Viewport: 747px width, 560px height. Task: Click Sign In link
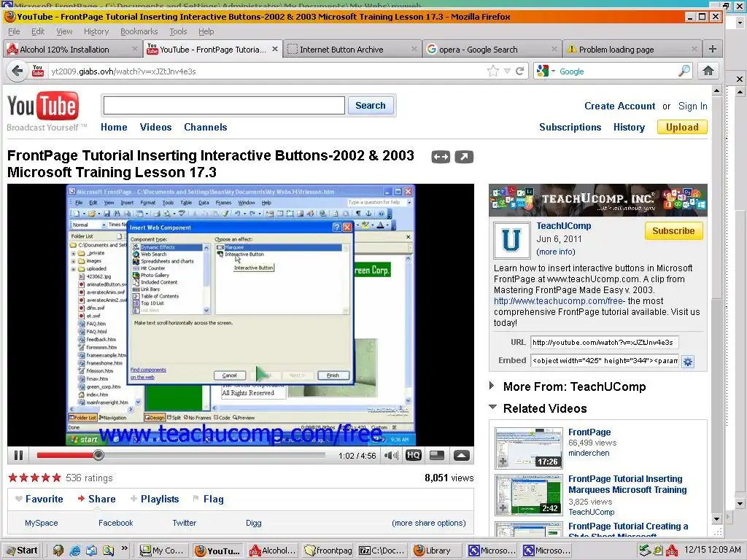pyautogui.click(x=693, y=106)
